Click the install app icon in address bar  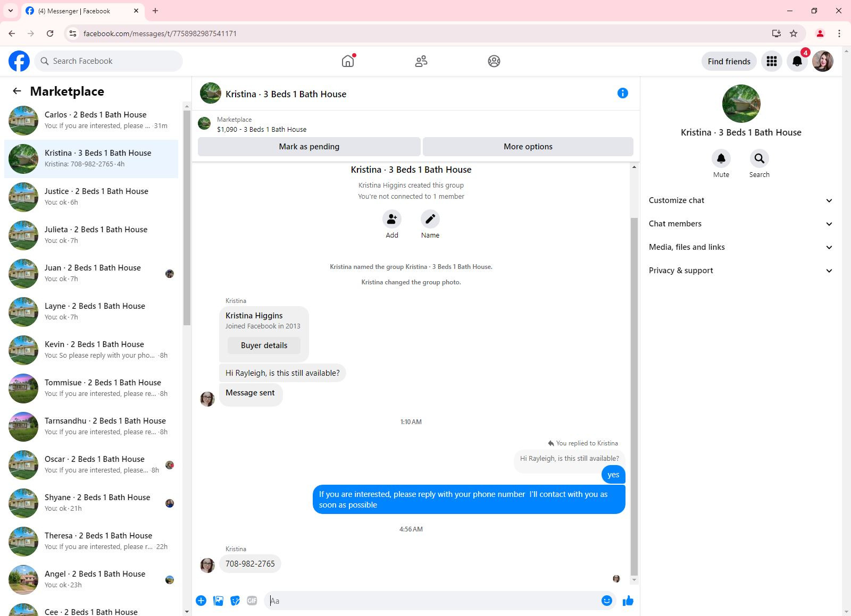point(777,33)
